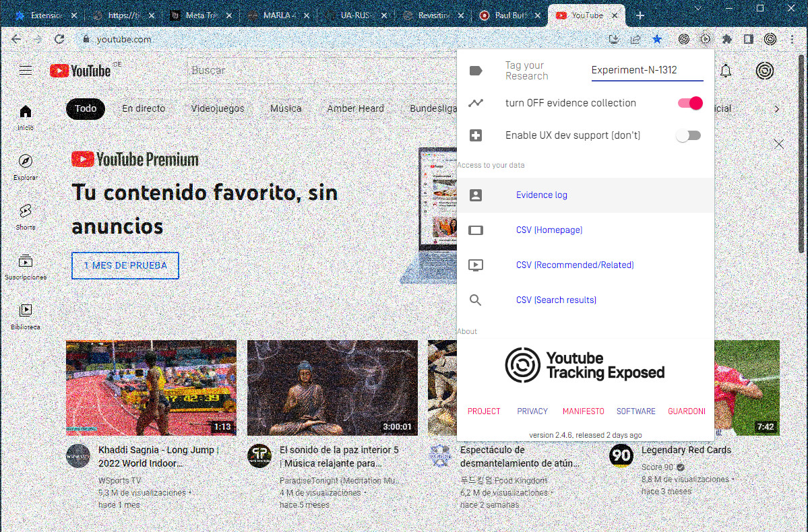
Task: Download CSV (Search results)
Action: [x=556, y=300]
